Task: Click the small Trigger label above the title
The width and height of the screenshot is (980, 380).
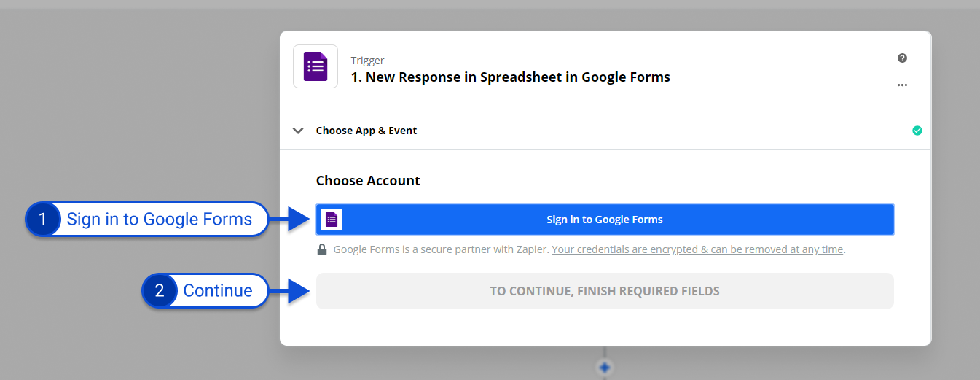Action: point(367,61)
